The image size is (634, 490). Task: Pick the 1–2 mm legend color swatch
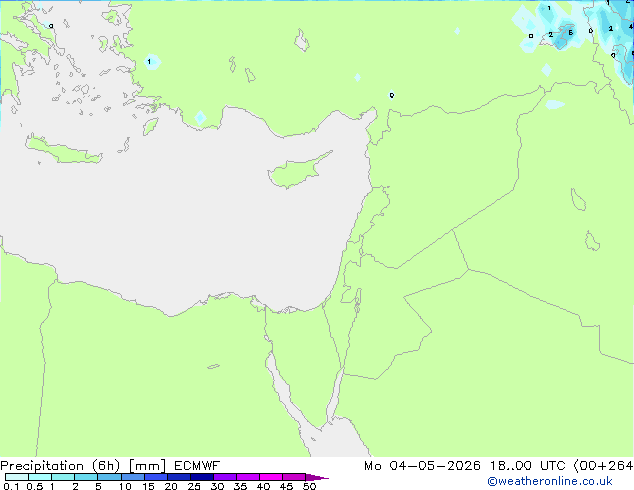click(x=63, y=477)
